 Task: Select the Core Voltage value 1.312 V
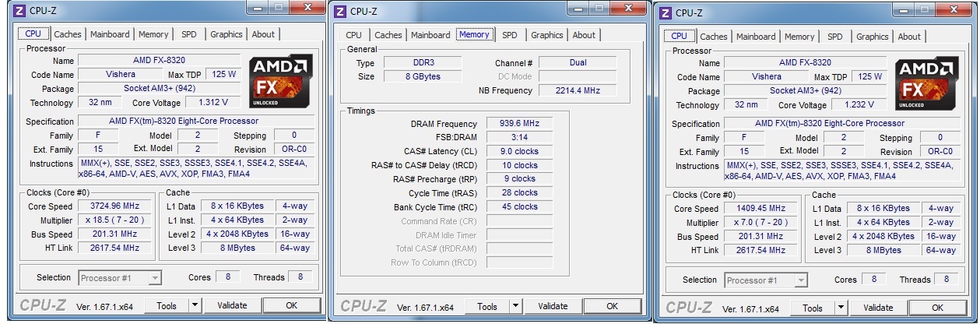pyautogui.click(x=213, y=102)
